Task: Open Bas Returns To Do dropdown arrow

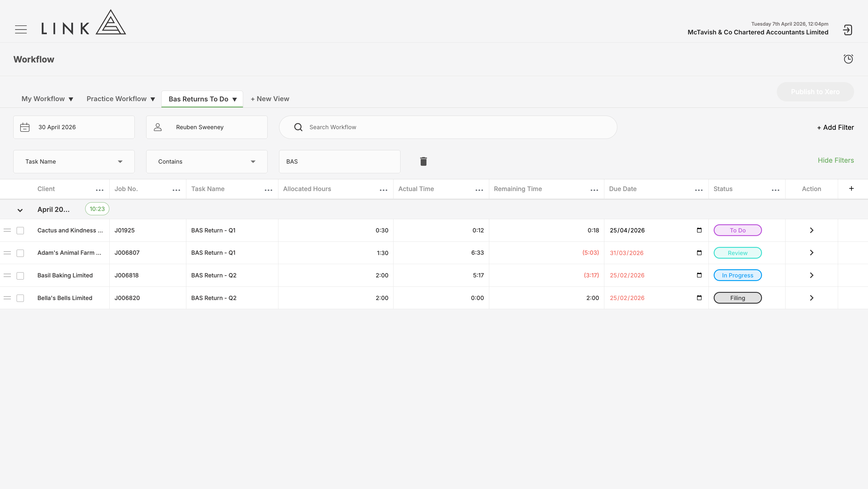Action: (235, 99)
